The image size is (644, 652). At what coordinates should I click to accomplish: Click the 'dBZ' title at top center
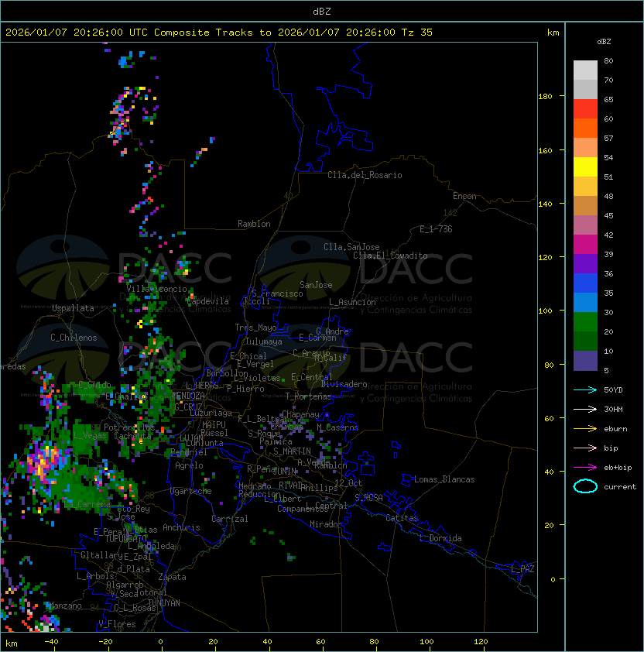click(322, 12)
